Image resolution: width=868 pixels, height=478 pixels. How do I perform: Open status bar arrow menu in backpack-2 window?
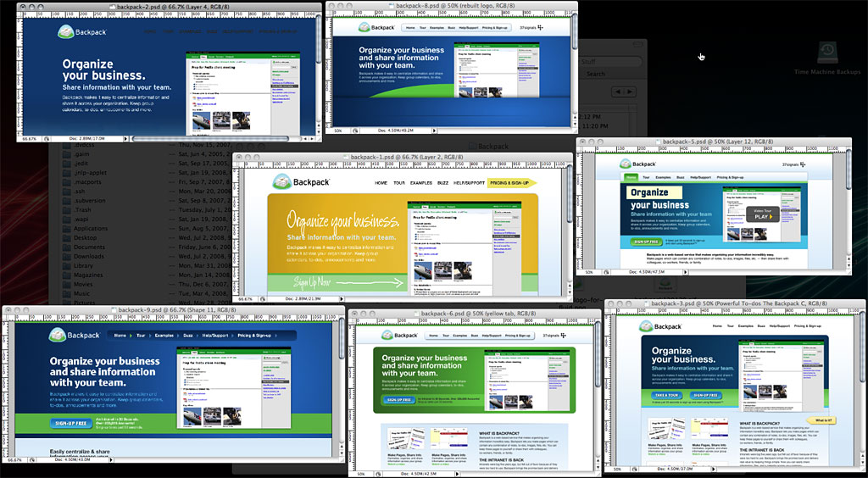pos(125,139)
